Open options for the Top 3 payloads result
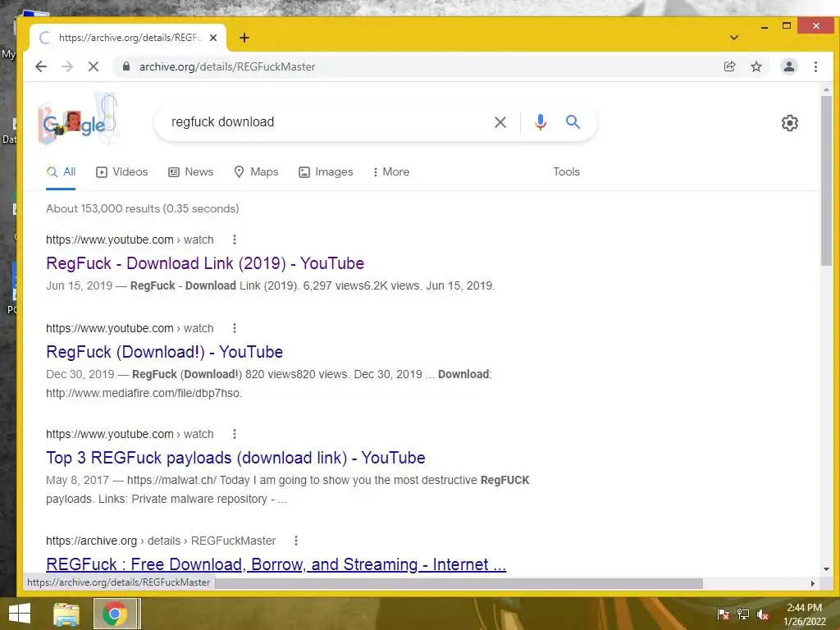The width and height of the screenshot is (840, 630). 234,434
